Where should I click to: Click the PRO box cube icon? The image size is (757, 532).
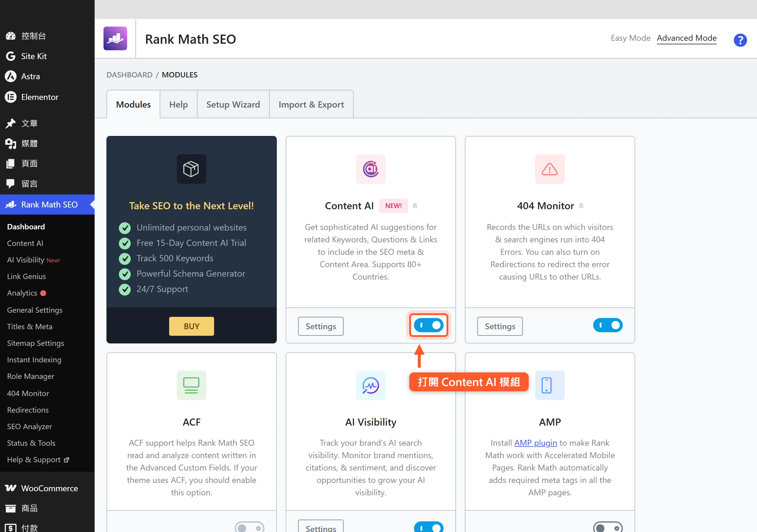192,169
